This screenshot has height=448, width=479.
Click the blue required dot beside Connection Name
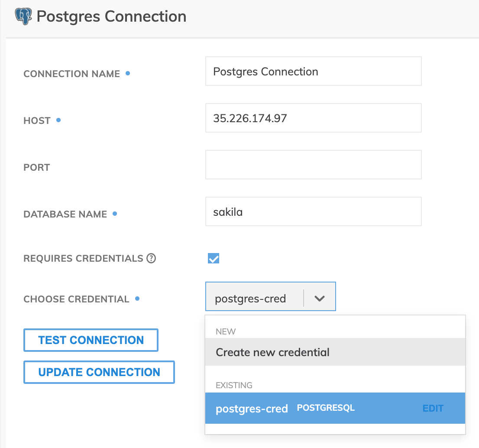(128, 73)
